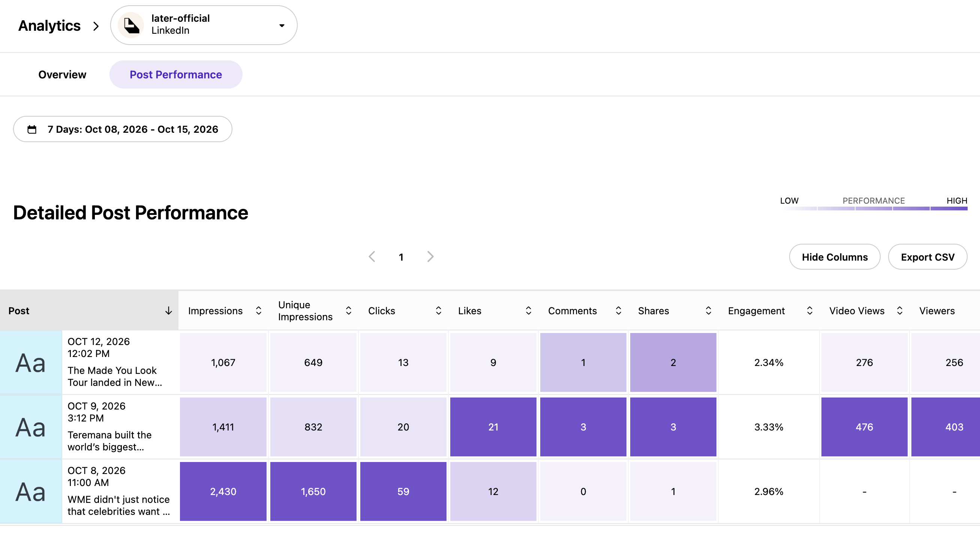Viewport: 980px width, 537px height.
Task: Click 'The Made You Look Tour' post text
Action: pos(115,376)
